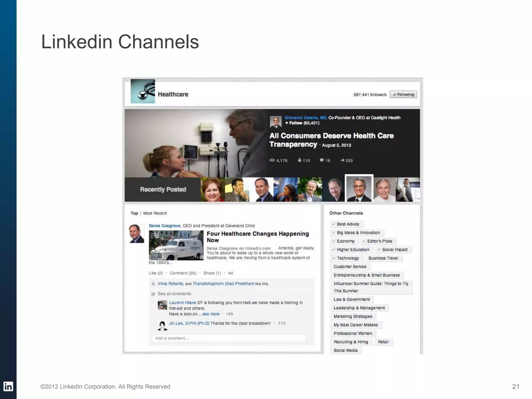Click the bubble icon beside See all comments
Image resolution: width=532 pixels, height=399 pixels.
pyautogui.click(x=153, y=294)
